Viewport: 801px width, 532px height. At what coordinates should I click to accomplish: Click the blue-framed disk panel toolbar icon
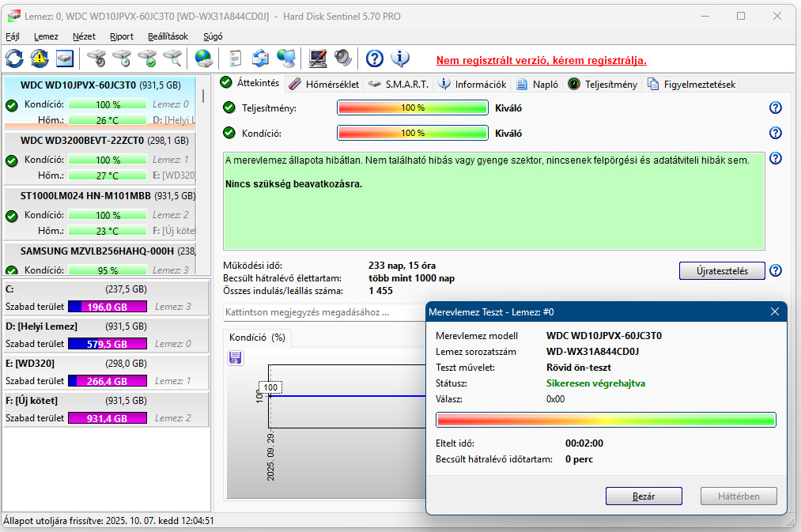pos(64,58)
